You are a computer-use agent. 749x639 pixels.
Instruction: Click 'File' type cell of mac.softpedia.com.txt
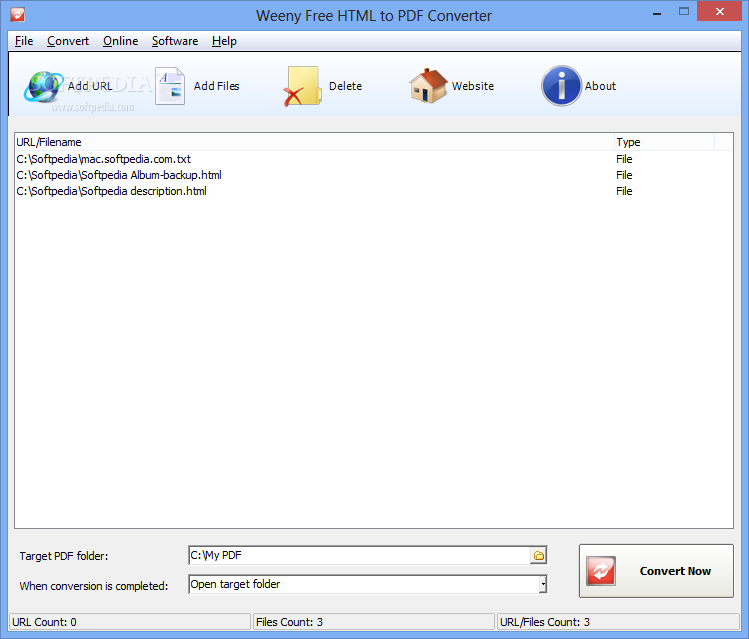[624, 159]
